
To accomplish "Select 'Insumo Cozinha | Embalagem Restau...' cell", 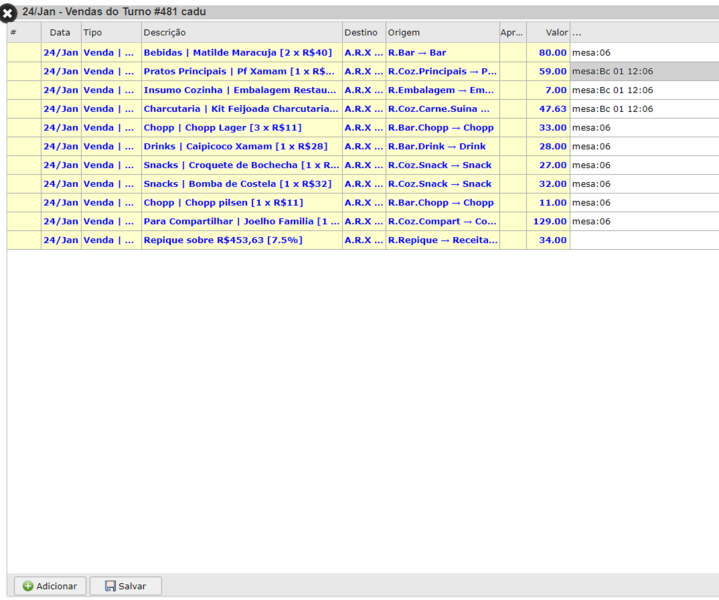I will 242,90.
